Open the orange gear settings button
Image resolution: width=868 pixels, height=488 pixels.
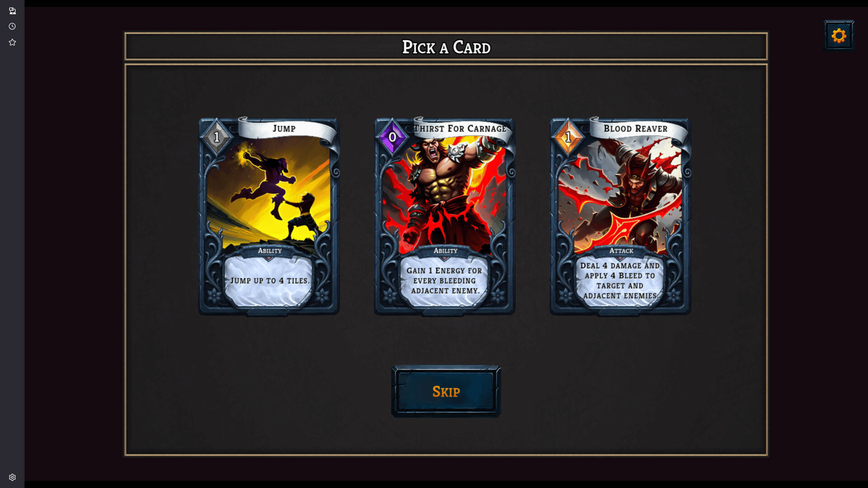pyautogui.click(x=839, y=35)
